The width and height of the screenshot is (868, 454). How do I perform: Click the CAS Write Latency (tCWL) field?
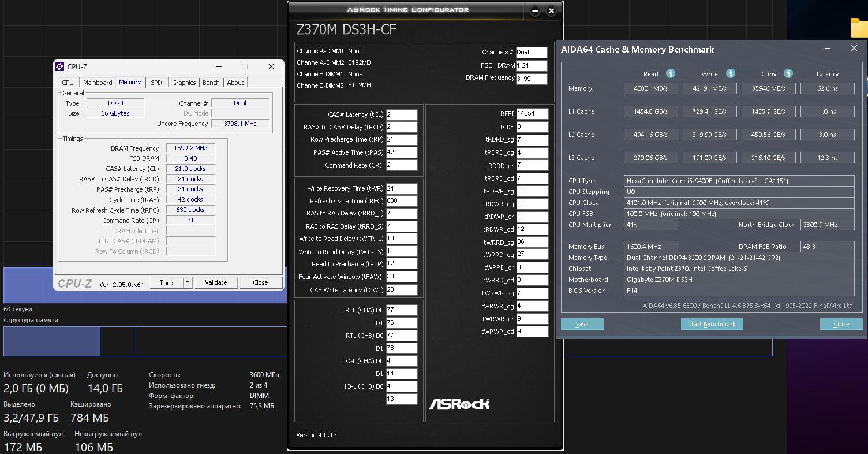(x=402, y=290)
